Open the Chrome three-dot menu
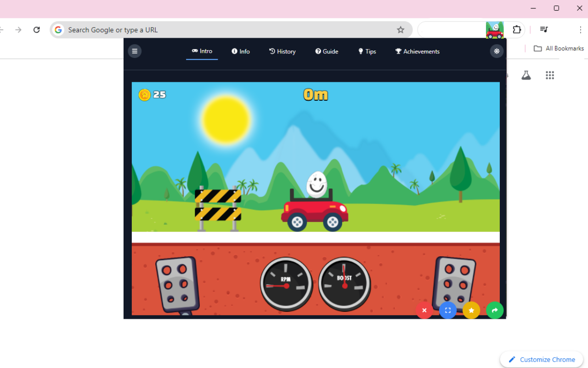588x368 pixels. 580,30
